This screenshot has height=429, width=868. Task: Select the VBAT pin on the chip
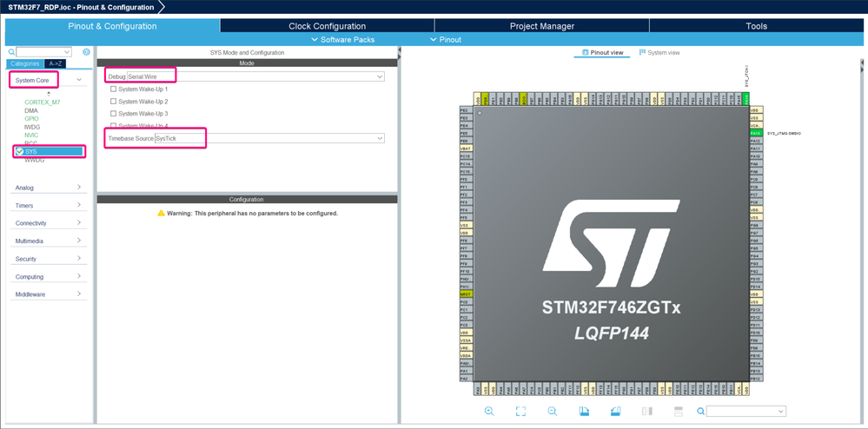coord(466,148)
